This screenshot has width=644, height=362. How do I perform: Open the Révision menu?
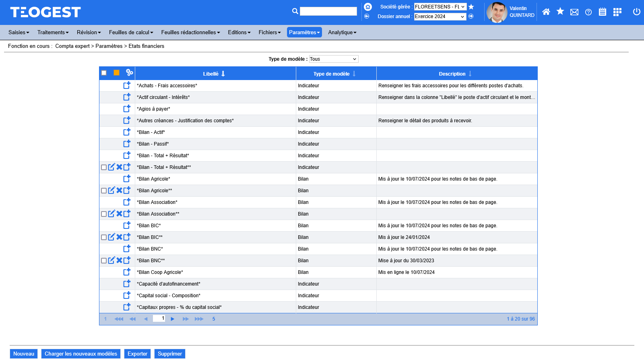(89, 32)
